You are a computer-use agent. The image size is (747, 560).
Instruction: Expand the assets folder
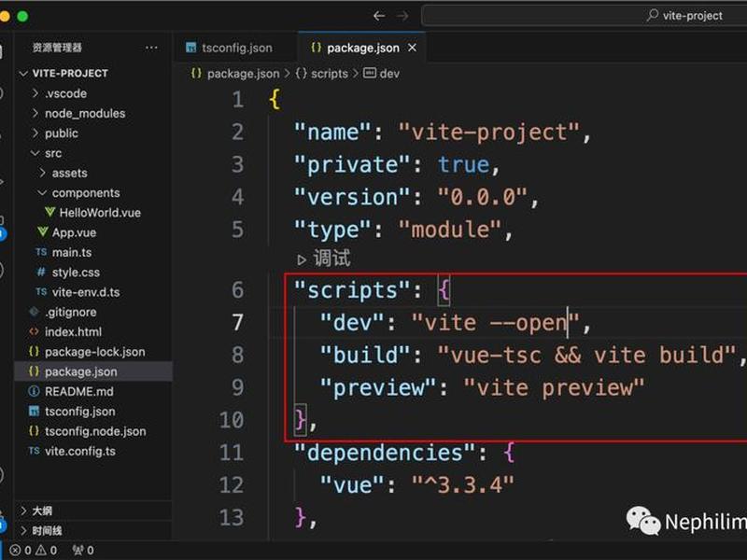click(x=92, y=173)
